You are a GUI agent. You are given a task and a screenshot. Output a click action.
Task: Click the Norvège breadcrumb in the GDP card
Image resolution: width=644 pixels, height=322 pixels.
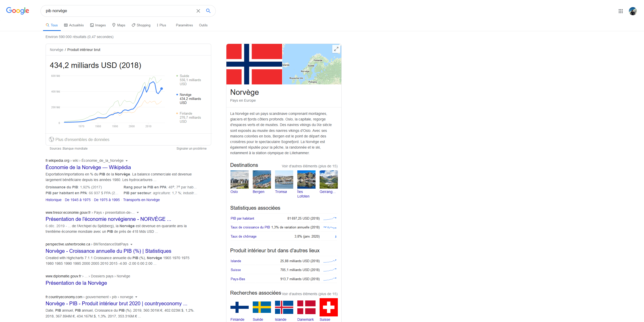pos(56,50)
